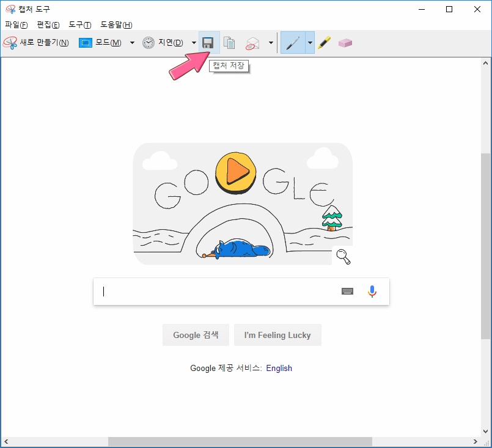Open the send snip options dropdown arrow

point(271,43)
